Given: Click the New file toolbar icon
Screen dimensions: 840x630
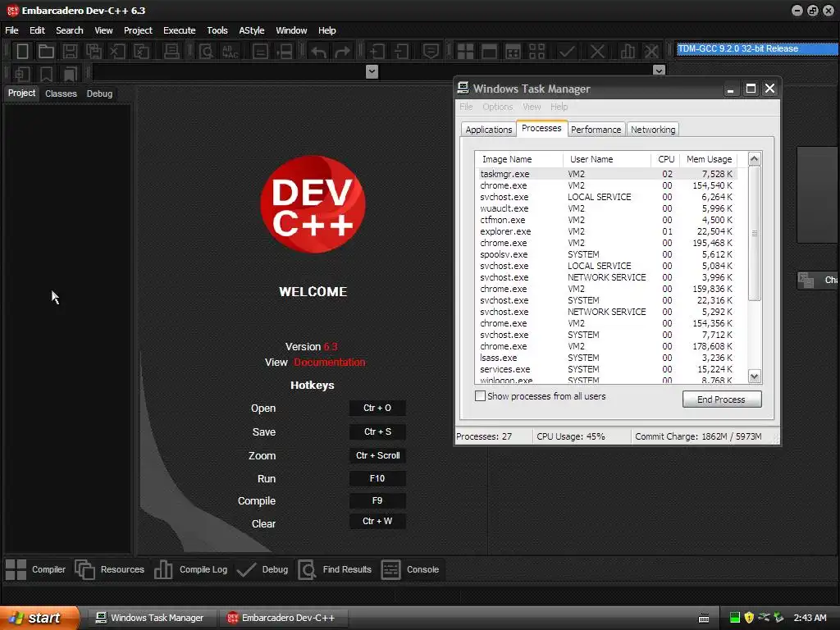Looking at the screenshot, I should [22, 52].
